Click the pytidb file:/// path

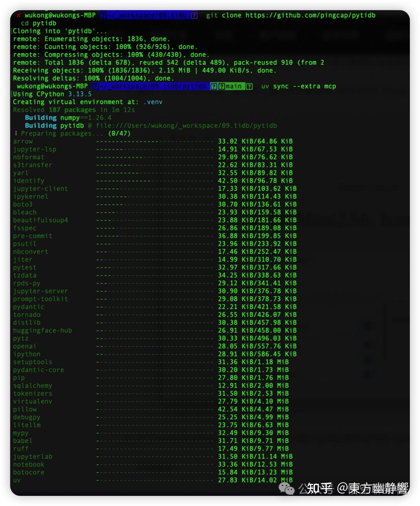click(186, 126)
